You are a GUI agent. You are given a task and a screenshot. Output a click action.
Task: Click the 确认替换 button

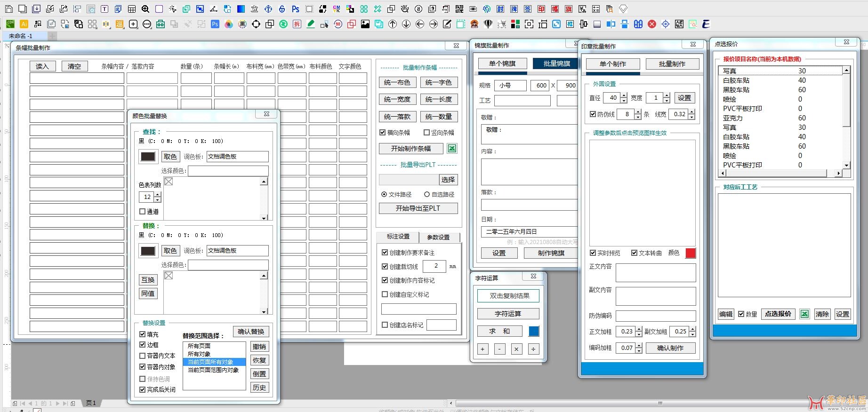[x=251, y=332]
